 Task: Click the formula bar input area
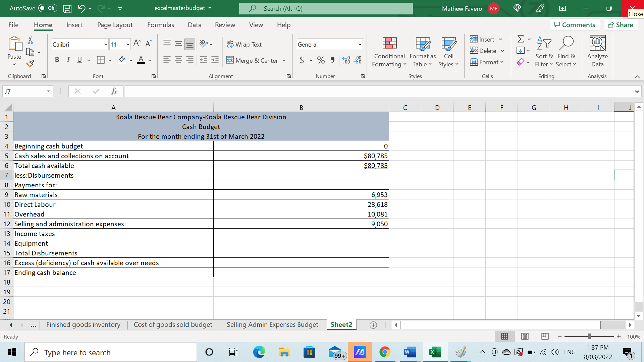pyautogui.click(x=379, y=91)
